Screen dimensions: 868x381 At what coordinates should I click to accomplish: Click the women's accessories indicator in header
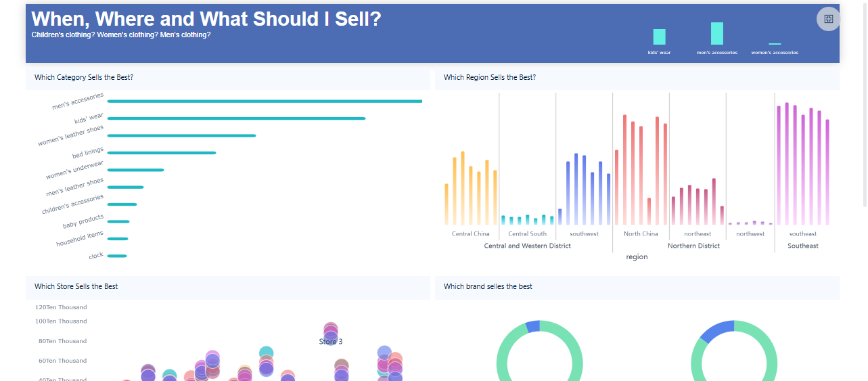pos(775,44)
